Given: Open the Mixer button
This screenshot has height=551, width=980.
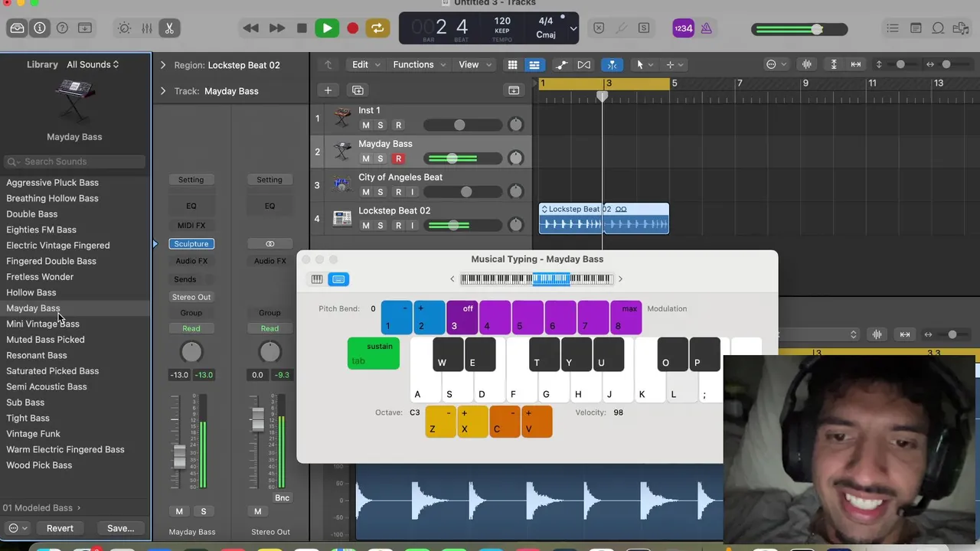Looking at the screenshot, I should pyautogui.click(x=147, y=28).
